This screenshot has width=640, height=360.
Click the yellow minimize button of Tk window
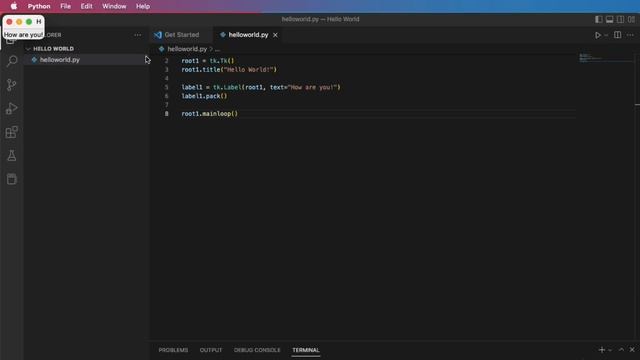19,22
